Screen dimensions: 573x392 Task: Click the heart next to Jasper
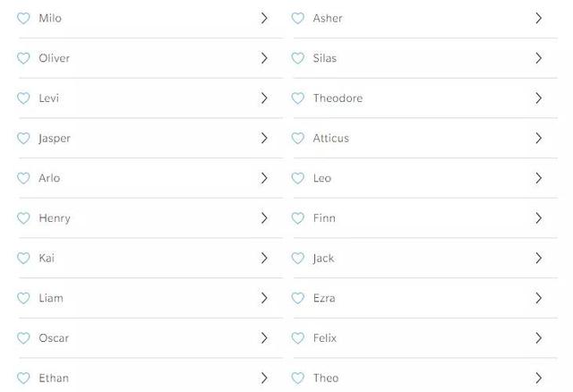coord(23,138)
